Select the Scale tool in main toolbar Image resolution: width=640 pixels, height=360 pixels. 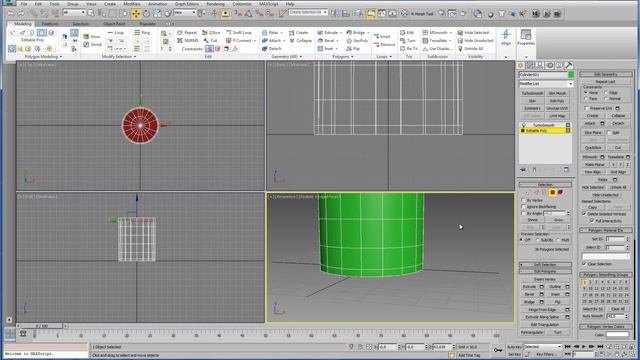pos(157,14)
